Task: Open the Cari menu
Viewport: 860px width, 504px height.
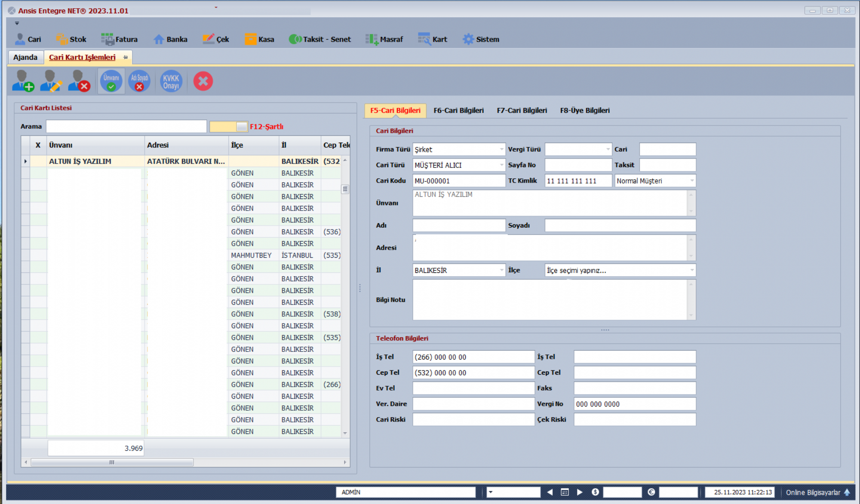Action: pyautogui.click(x=28, y=39)
